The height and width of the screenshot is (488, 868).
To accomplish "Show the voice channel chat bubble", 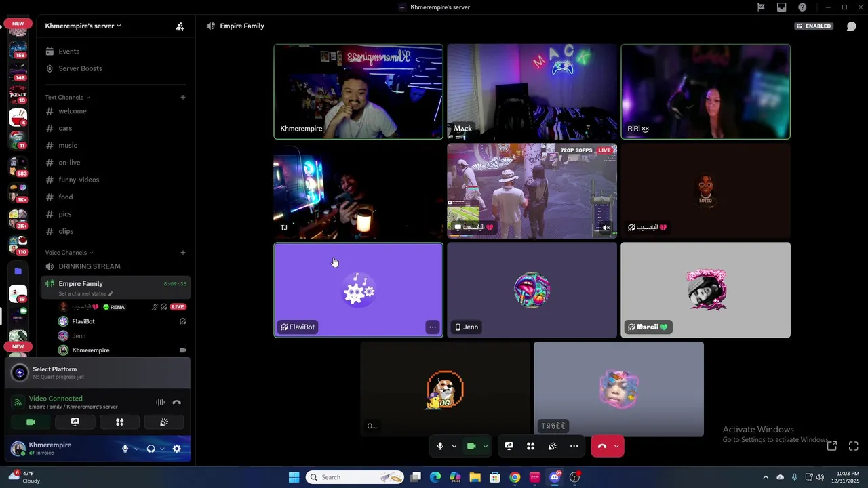I will (851, 26).
